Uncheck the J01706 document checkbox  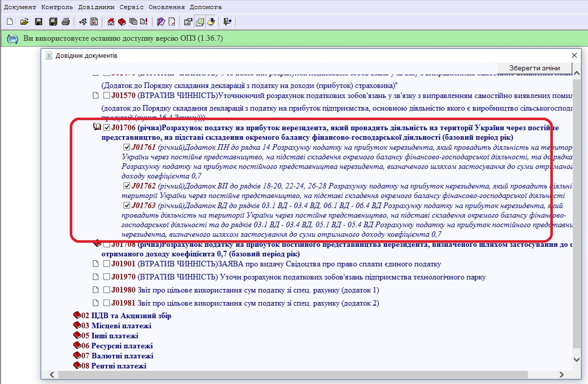pos(106,128)
